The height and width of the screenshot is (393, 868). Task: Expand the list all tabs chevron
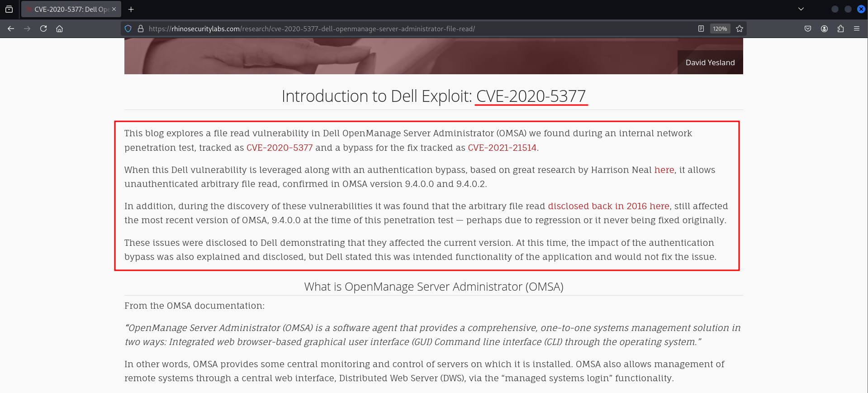click(x=801, y=9)
